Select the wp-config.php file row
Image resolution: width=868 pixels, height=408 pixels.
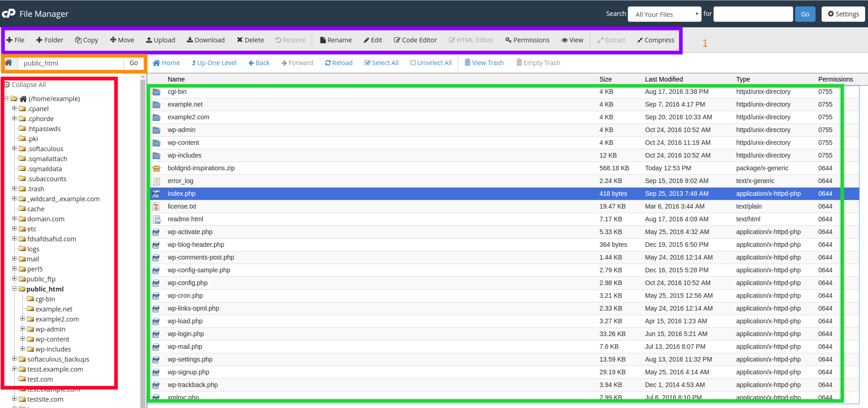(187, 283)
